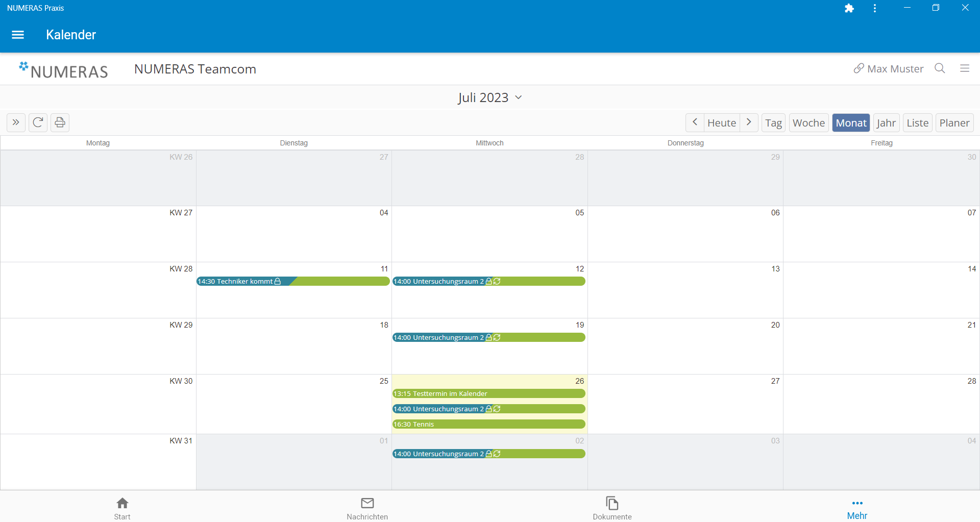Image resolution: width=980 pixels, height=522 pixels.
Task: Open the 16:30 Tennis appointment
Action: [x=488, y=424]
